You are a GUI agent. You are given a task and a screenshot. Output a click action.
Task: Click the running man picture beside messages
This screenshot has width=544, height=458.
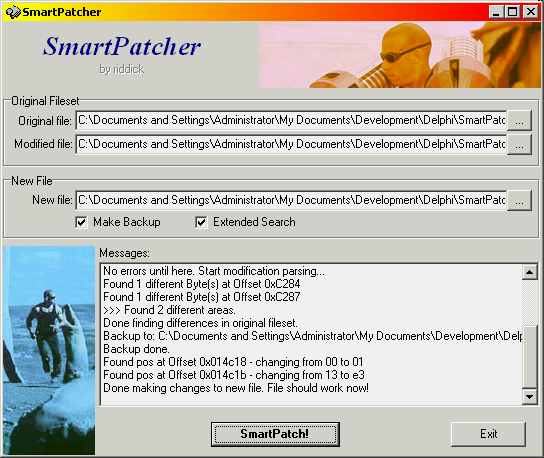pyautogui.click(x=49, y=350)
